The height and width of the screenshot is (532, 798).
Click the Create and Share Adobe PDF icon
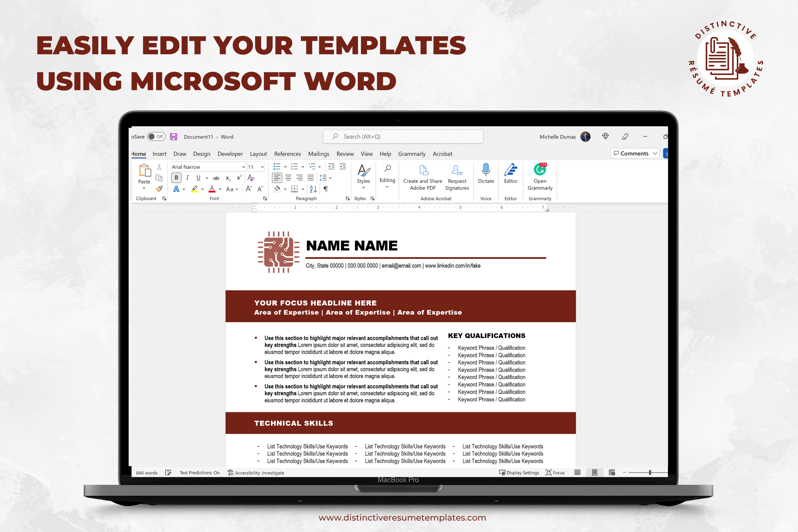tap(423, 170)
